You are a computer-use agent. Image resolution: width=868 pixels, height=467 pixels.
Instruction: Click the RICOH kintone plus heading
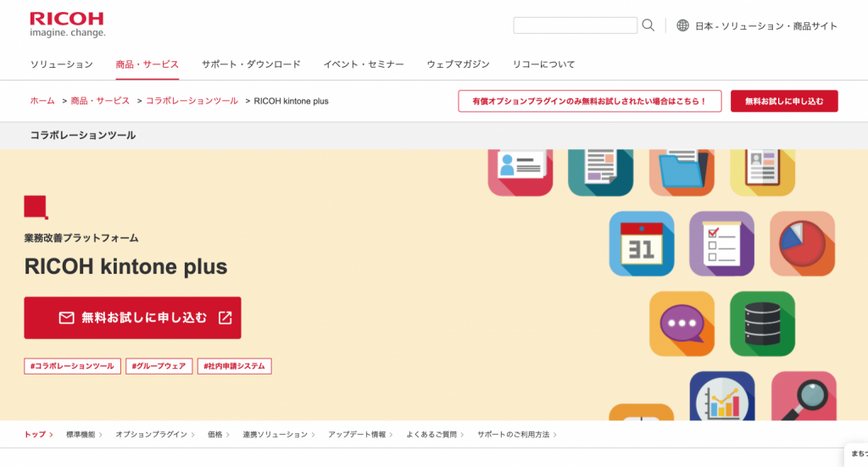click(125, 267)
